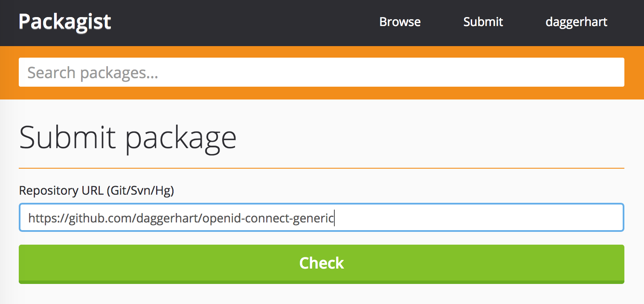Click the orange divider under the heading

(x=322, y=168)
